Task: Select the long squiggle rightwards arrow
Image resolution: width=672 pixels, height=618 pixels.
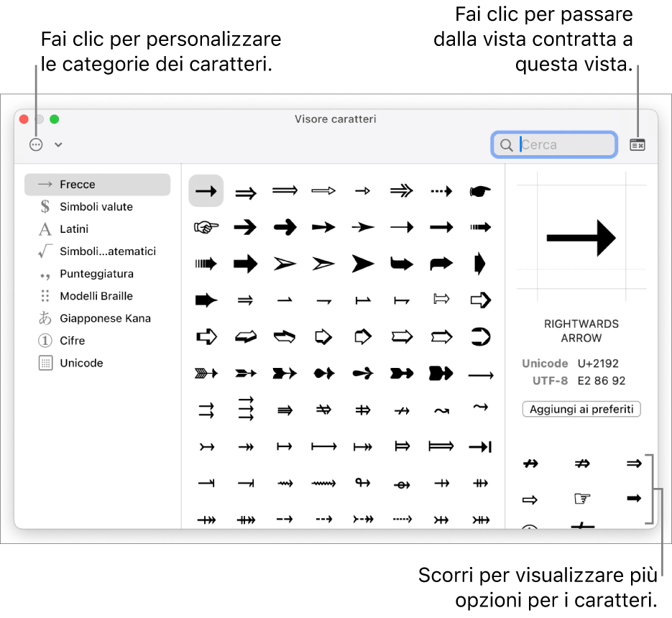Action: [323, 484]
